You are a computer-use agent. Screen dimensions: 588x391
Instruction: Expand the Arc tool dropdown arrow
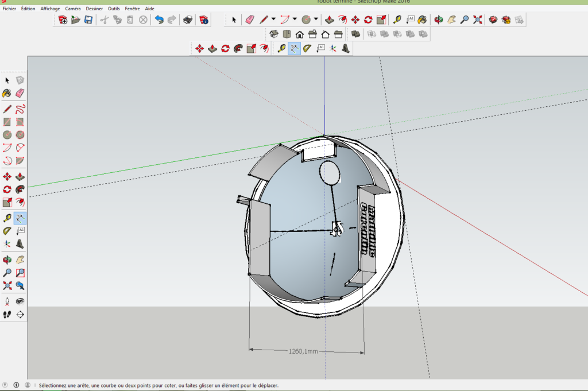coord(295,19)
